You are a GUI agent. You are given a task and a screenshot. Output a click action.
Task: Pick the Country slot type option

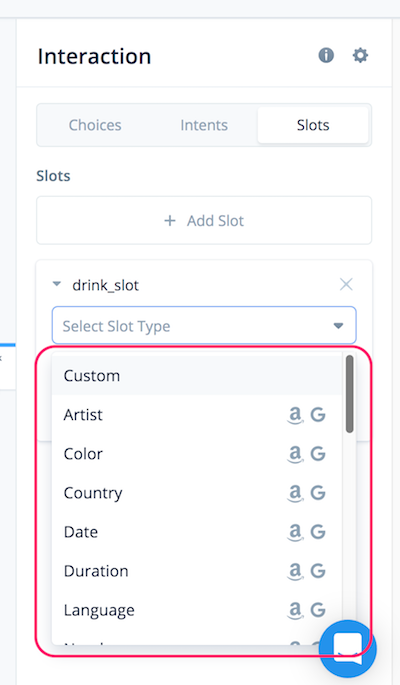(197, 493)
